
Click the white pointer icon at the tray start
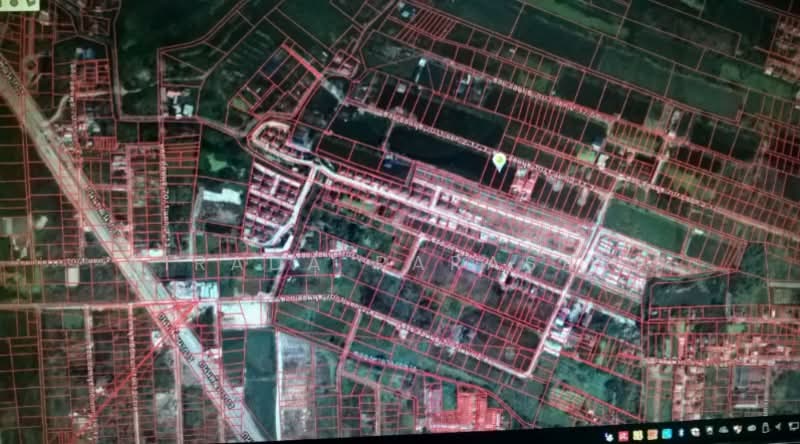tap(609, 437)
